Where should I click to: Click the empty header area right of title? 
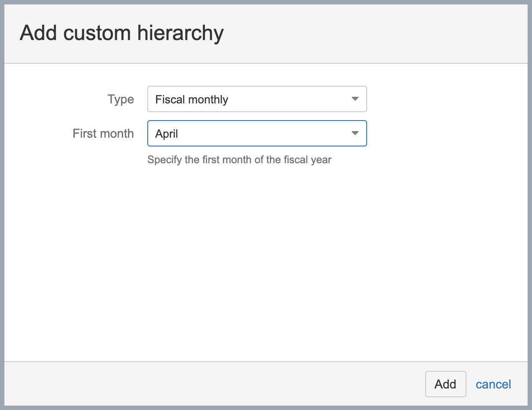click(x=374, y=33)
